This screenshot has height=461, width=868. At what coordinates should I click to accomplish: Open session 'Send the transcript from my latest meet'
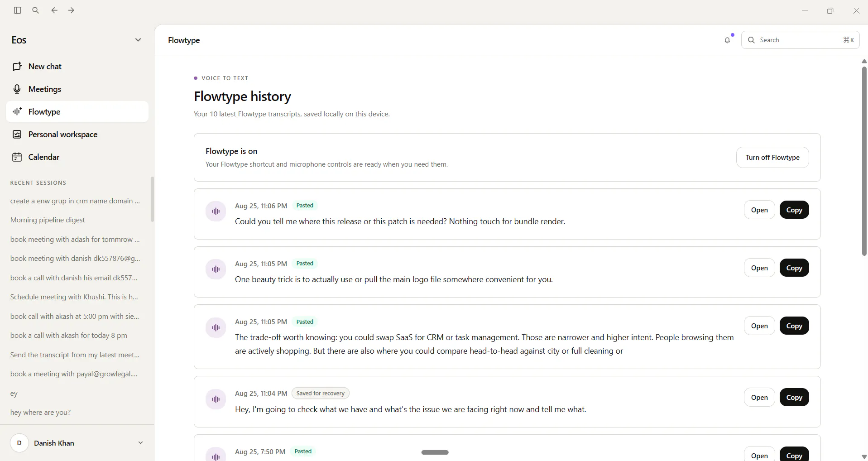75,355
